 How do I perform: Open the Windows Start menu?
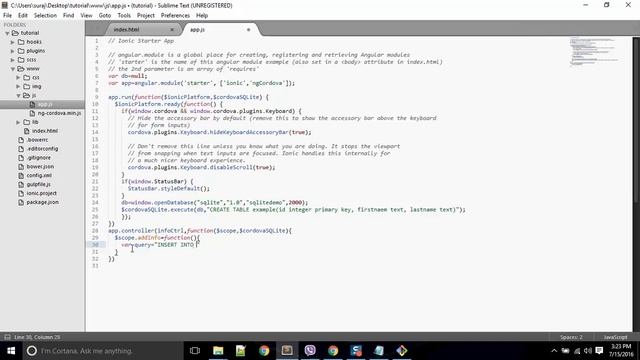pos(11,351)
